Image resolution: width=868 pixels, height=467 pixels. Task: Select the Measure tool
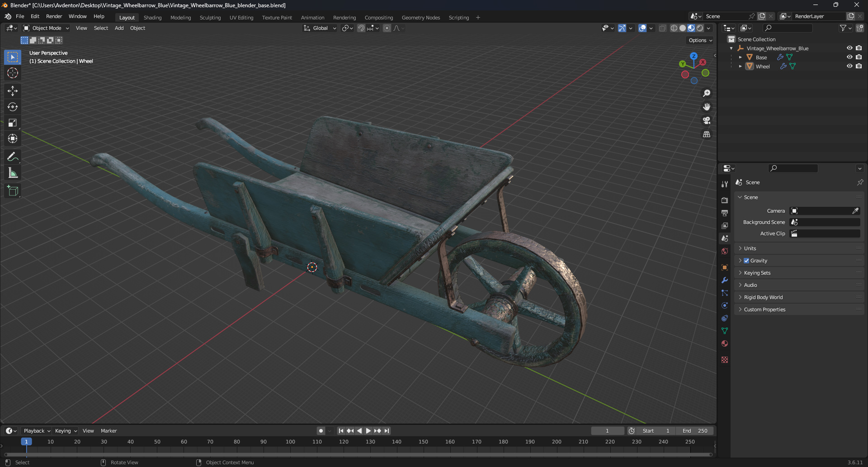(13, 173)
